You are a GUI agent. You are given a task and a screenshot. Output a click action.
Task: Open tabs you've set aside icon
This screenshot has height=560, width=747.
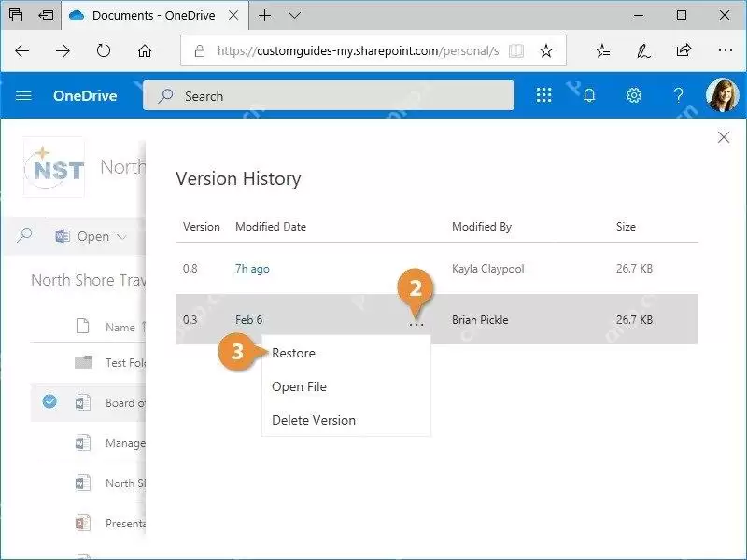[x=16, y=15]
